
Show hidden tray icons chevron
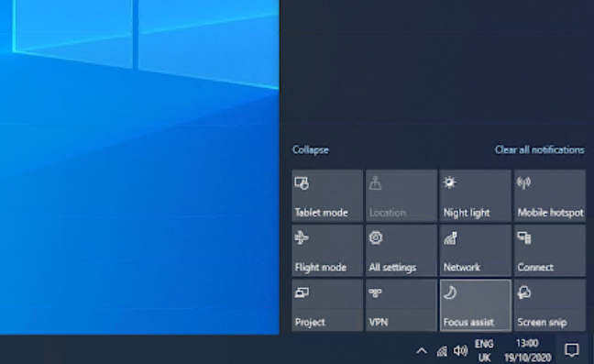pyautogui.click(x=422, y=351)
